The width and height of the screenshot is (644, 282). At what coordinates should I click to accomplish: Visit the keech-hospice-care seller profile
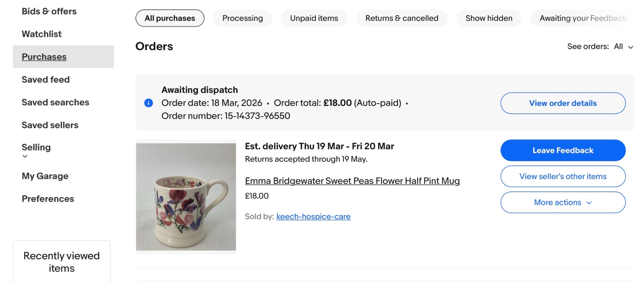click(x=313, y=216)
